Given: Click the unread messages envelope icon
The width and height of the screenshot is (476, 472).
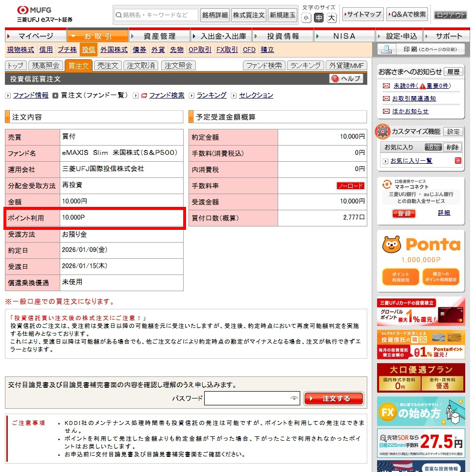Looking at the screenshot, I should [386, 86].
